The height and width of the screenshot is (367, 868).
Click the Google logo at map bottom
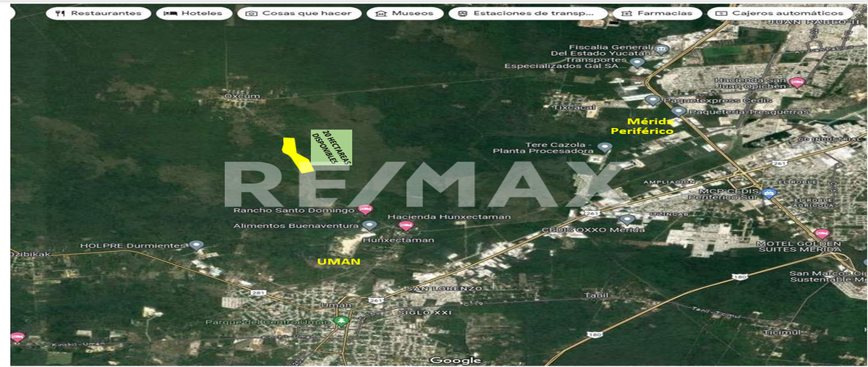click(x=455, y=360)
